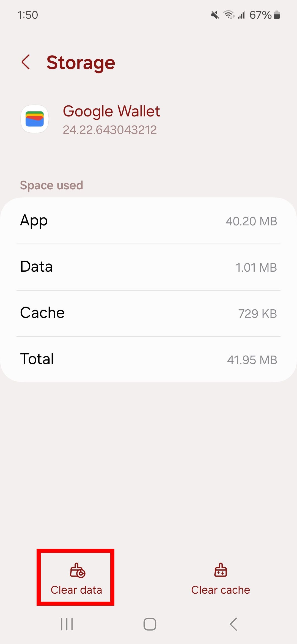Tap the home navigation button
This screenshot has width=297, height=644.
click(150, 624)
